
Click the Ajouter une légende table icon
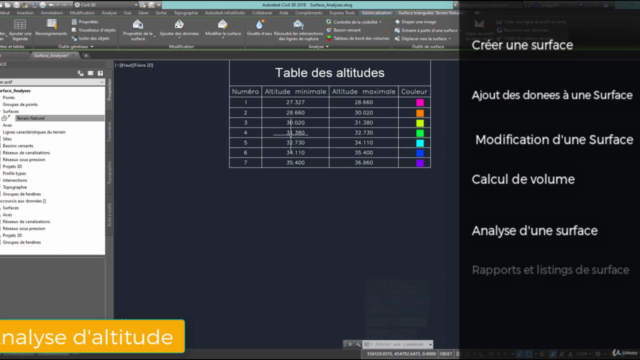pyautogui.click(x=20, y=24)
